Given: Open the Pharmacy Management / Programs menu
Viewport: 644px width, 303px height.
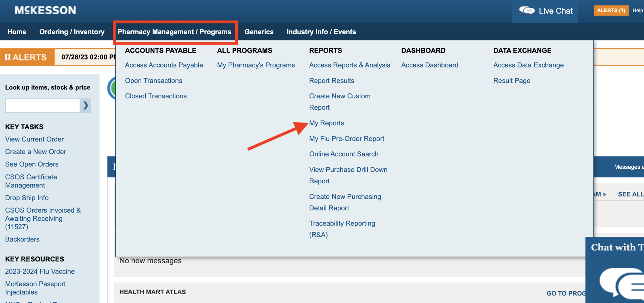Looking at the screenshot, I should pos(175,32).
